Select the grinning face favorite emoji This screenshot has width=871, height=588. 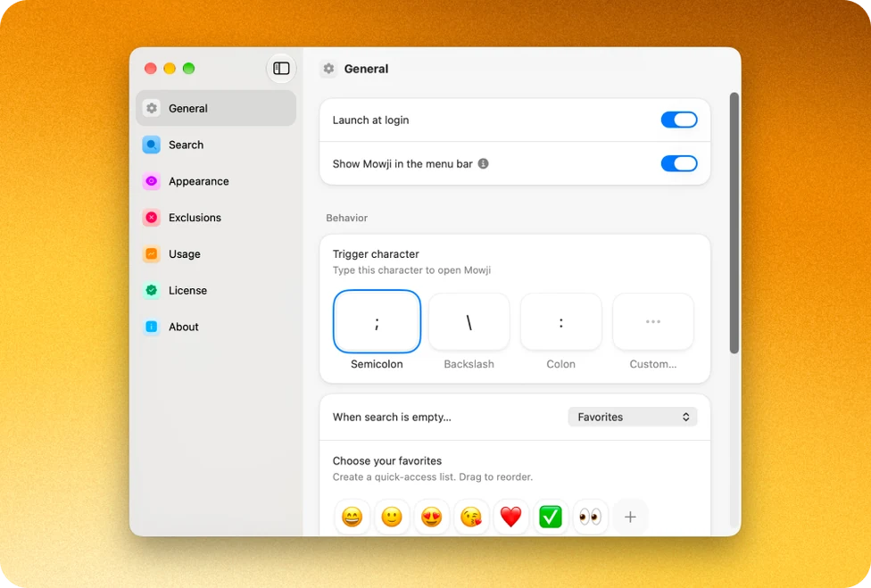[x=352, y=517]
